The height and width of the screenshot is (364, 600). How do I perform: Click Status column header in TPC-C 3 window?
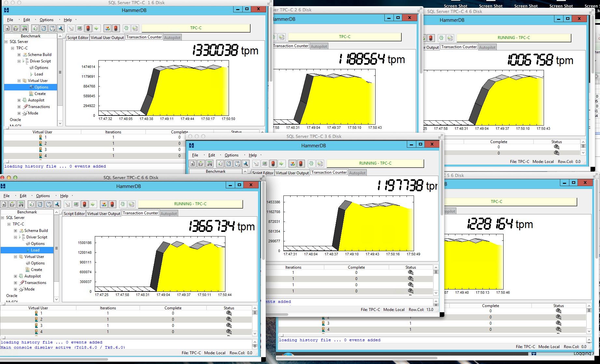click(410, 267)
